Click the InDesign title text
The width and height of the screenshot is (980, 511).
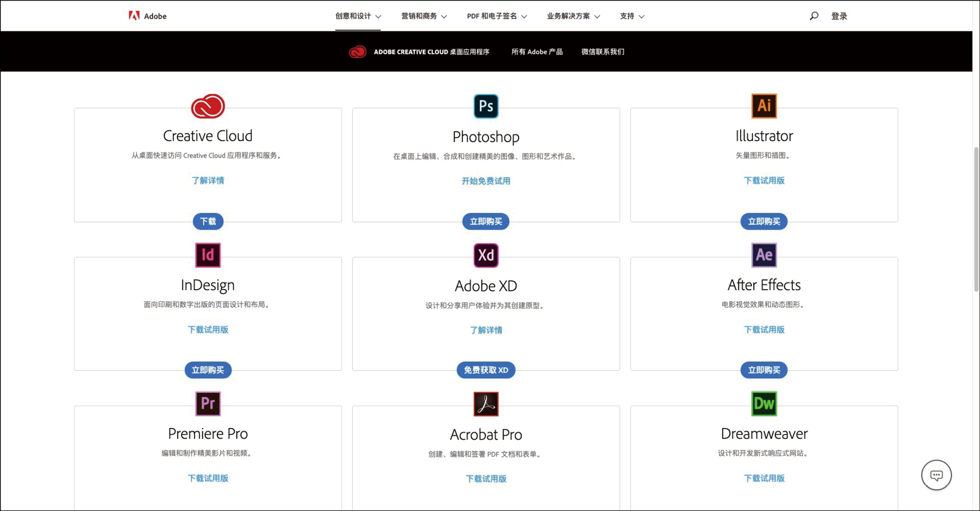tap(208, 285)
